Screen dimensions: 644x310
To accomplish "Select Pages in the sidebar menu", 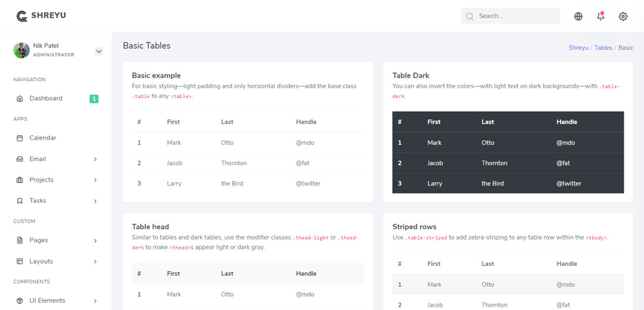I will tap(39, 240).
